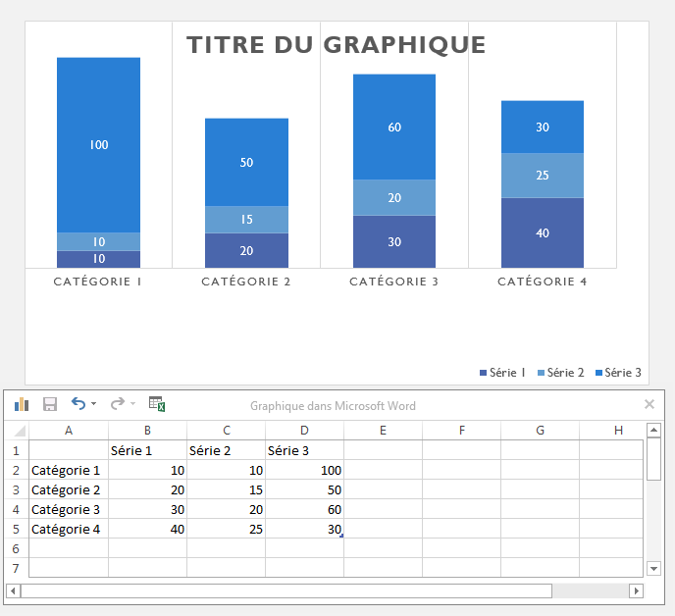675x616 pixels.
Task: Click the 50 bar segment in Catégorie 2
Action: [246, 162]
